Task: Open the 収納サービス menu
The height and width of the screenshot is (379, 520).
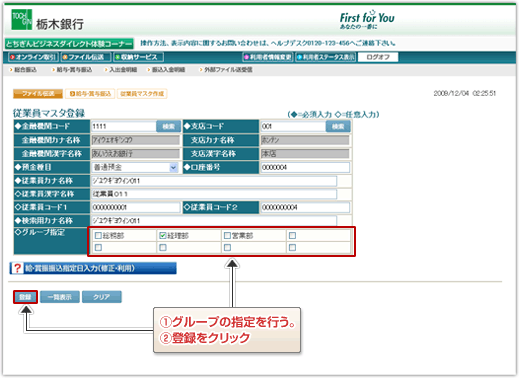Action: coord(138,57)
